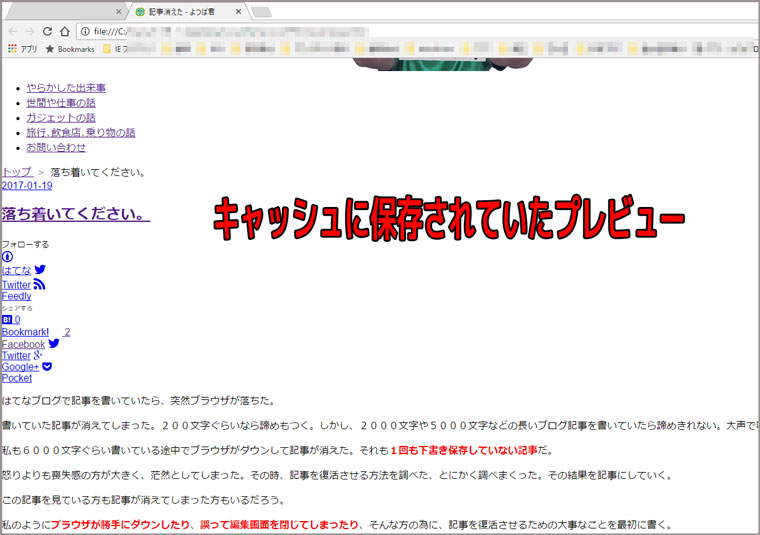Click red text 1回も下書き保存していない記事
The width and height of the screenshot is (760, 535).
click(x=464, y=450)
